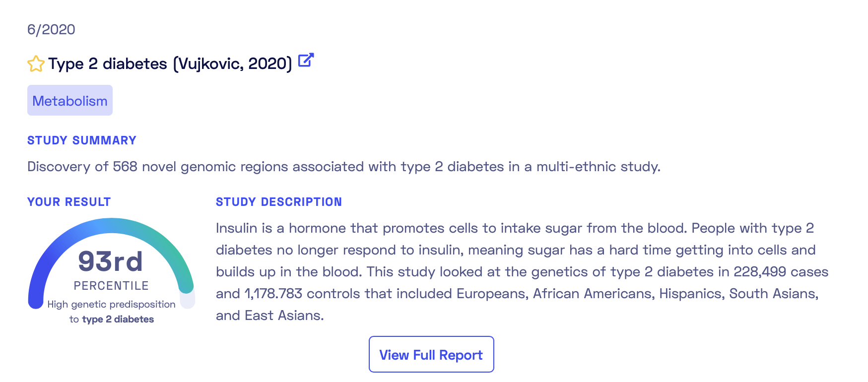The image size is (868, 382).
Task: Click the YOUR RESULT heading
Action: (69, 202)
